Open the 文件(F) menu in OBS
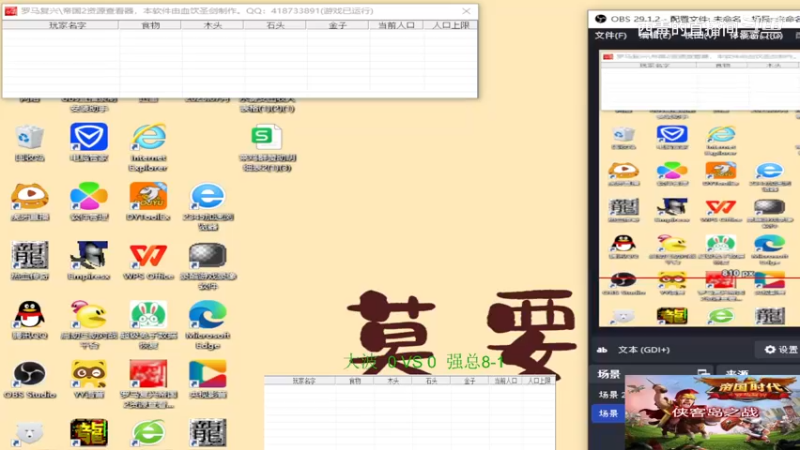 (x=611, y=35)
